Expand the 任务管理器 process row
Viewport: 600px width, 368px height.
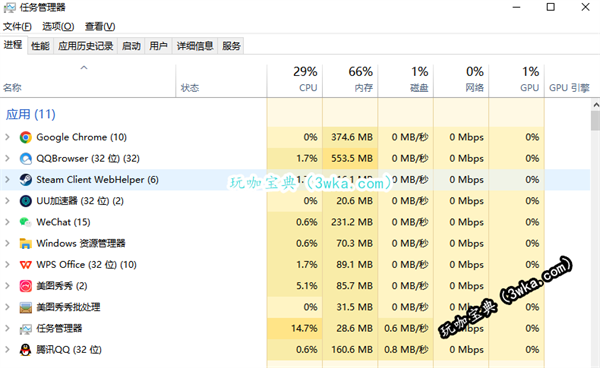(x=7, y=328)
